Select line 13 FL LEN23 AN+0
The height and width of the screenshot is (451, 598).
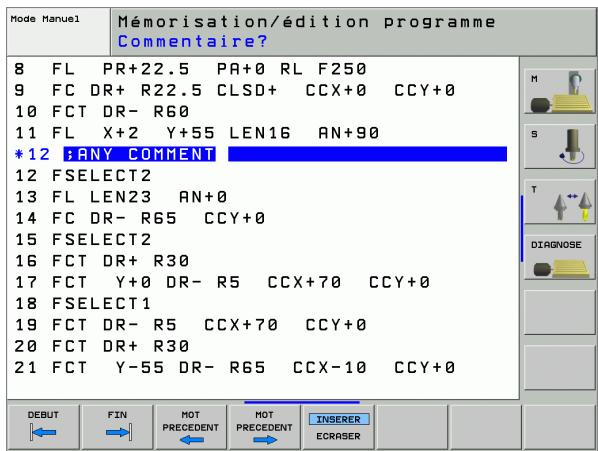[121, 197]
